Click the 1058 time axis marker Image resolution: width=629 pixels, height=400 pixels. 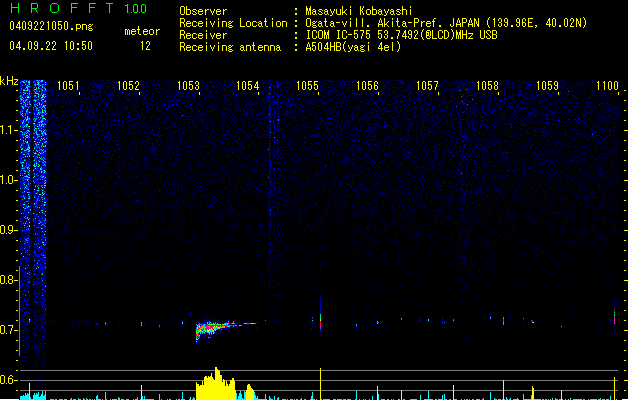click(x=487, y=86)
